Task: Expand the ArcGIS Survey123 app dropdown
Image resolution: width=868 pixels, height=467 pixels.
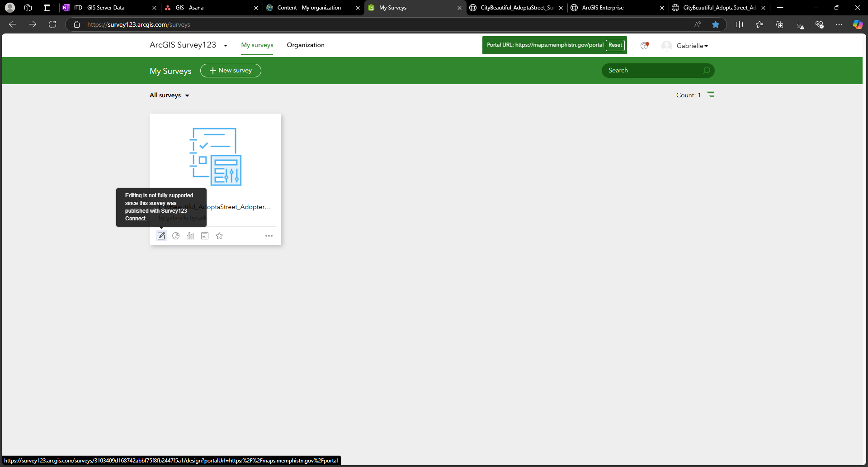Action: 226,45
